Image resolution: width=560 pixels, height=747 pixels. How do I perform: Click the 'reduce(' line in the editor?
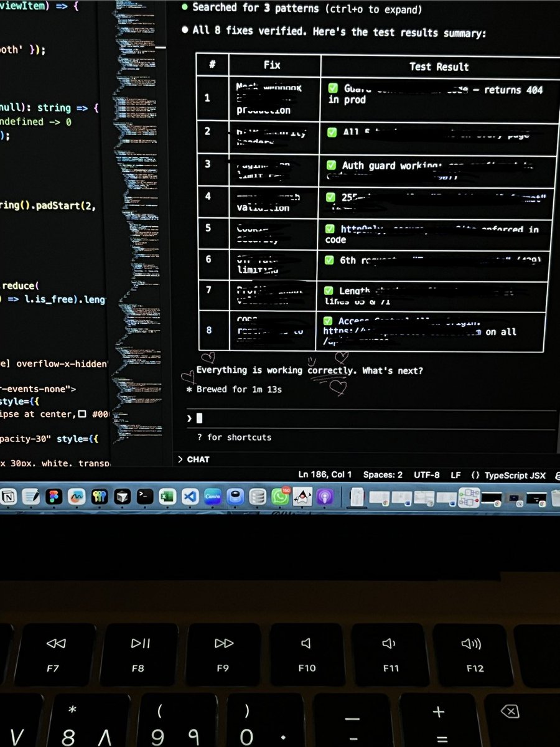tap(21, 286)
